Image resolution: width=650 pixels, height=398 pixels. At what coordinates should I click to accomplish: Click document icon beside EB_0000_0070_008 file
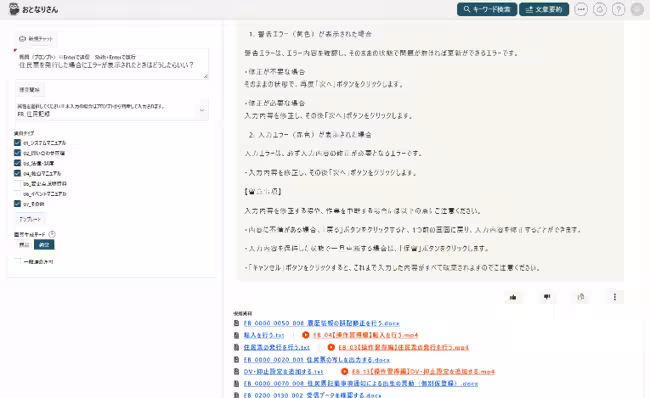pyautogui.click(x=236, y=383)
